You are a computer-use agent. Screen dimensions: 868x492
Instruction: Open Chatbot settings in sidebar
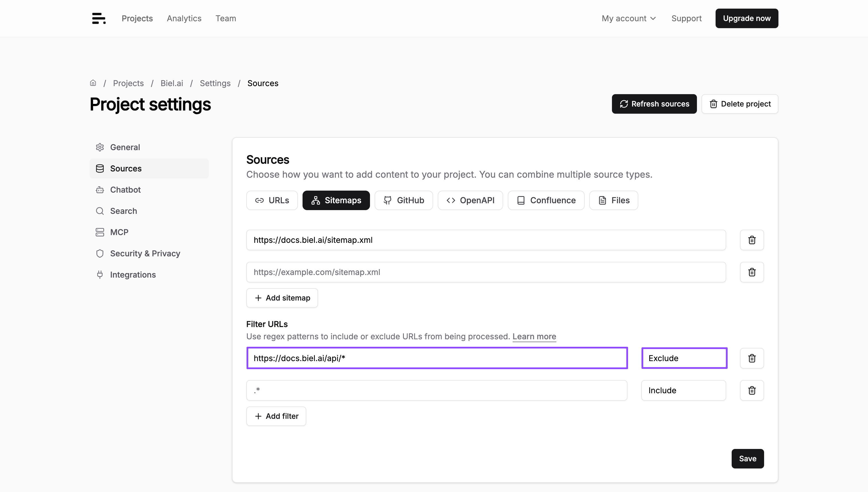tap(149, 189)
